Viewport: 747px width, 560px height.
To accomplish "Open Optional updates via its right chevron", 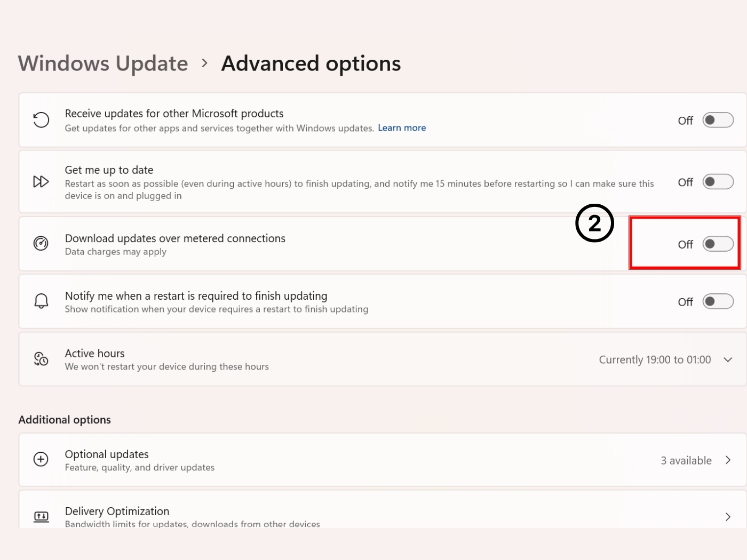I will click(728, 460).
